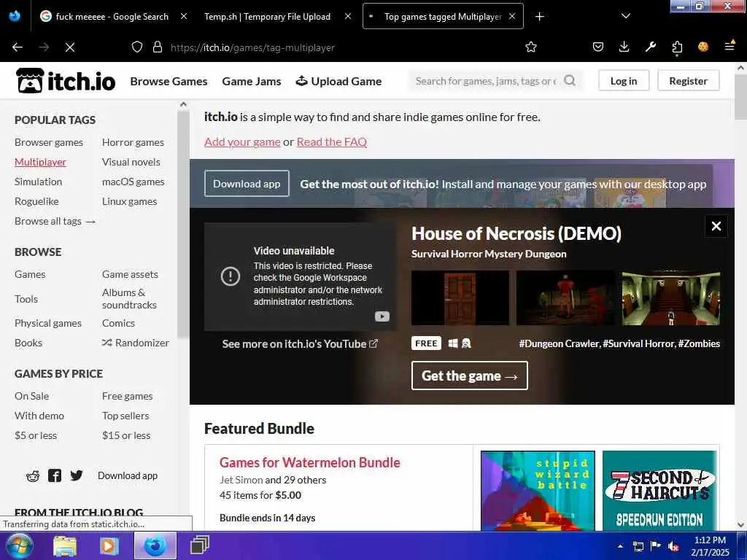Image resolution: width=747 pixels, height=560 pixels.
Task: Open the Reddit social icon
Action: tap(33, 475)
